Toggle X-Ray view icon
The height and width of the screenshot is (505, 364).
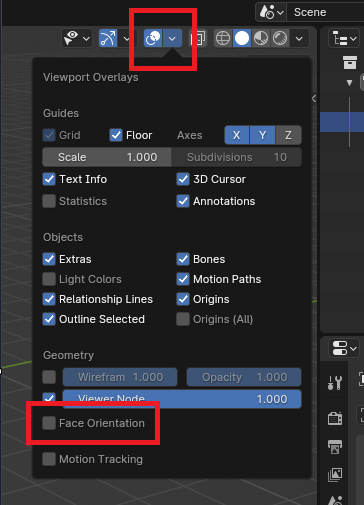(198, 38)
